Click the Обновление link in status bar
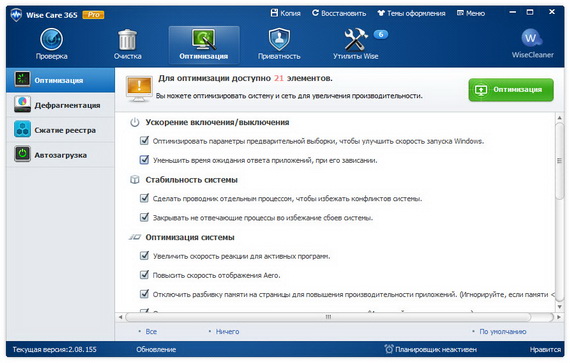The width and height of the screenshot is (570, 363). (x=156, y=350)
